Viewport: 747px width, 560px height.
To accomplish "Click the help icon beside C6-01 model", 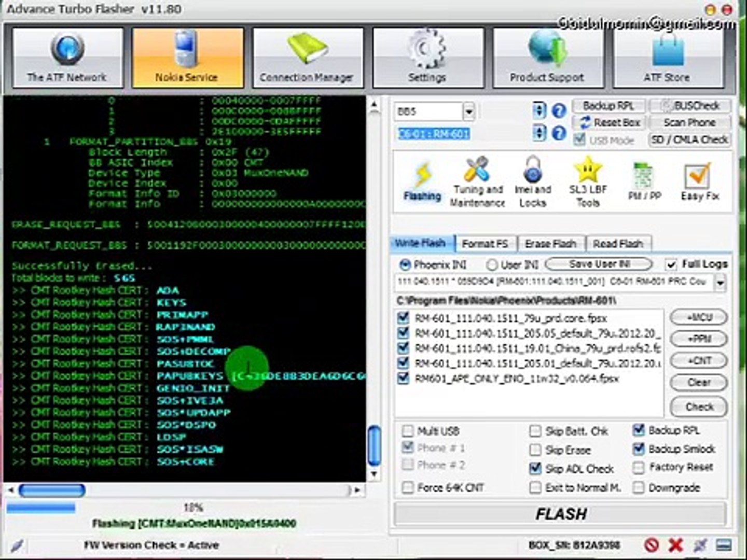I will [x=559, y=134].
